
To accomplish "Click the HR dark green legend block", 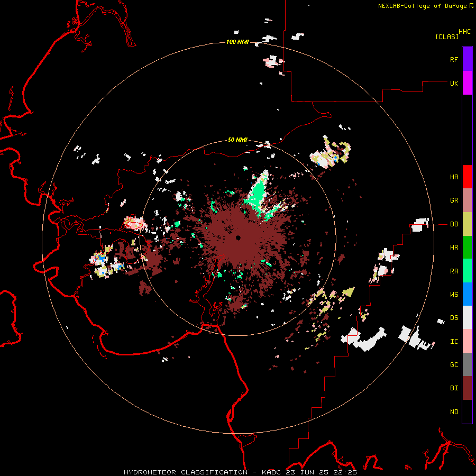I will [x=467, y=248].
